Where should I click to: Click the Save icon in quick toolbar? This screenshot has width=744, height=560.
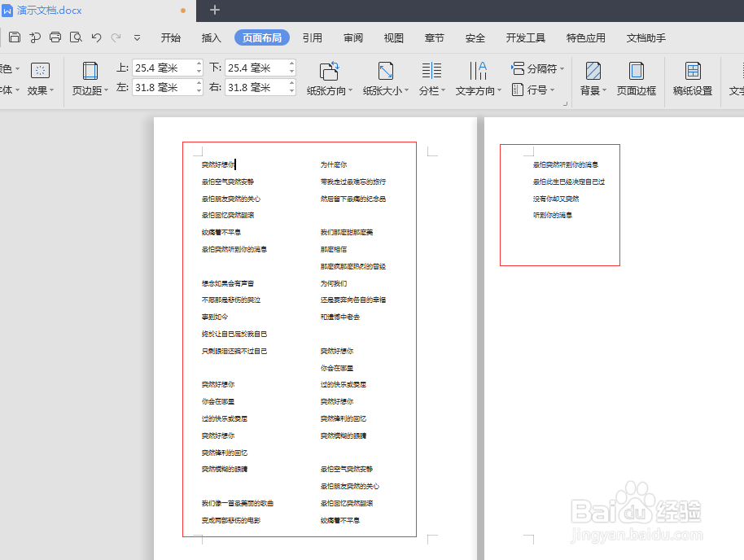point(15,37)
